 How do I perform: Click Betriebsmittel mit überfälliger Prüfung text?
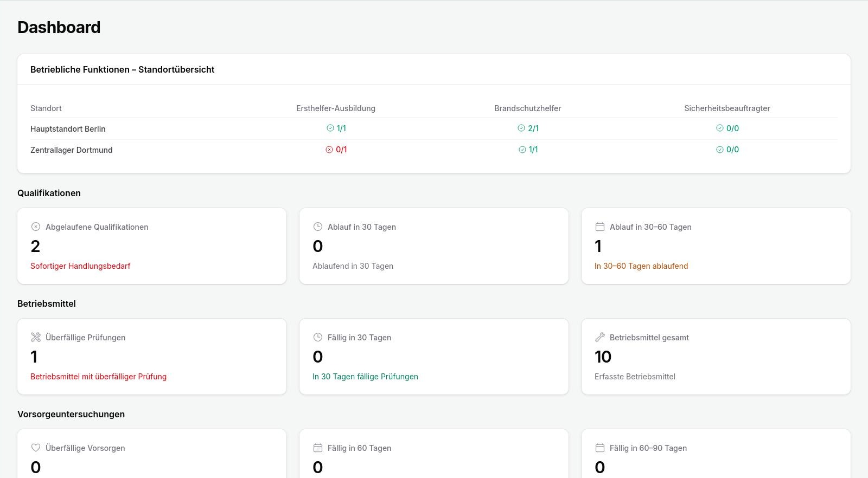[x=98, y=377]
